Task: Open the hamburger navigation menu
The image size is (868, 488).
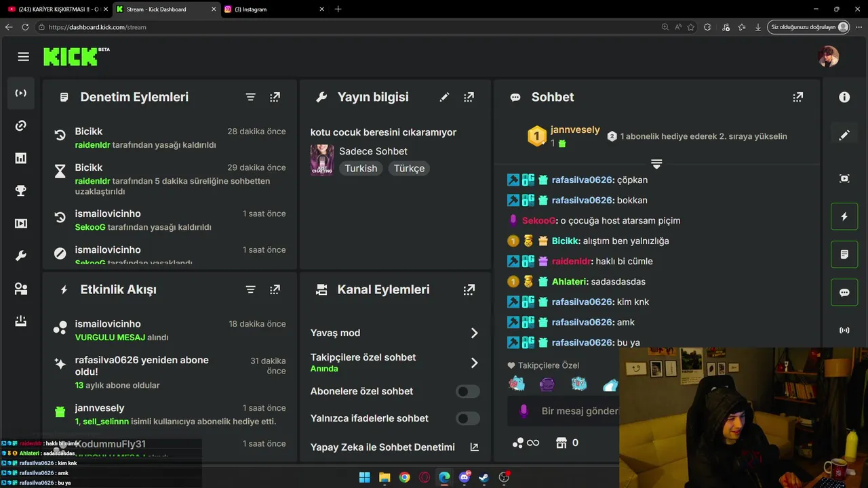Action: [24, 57]
